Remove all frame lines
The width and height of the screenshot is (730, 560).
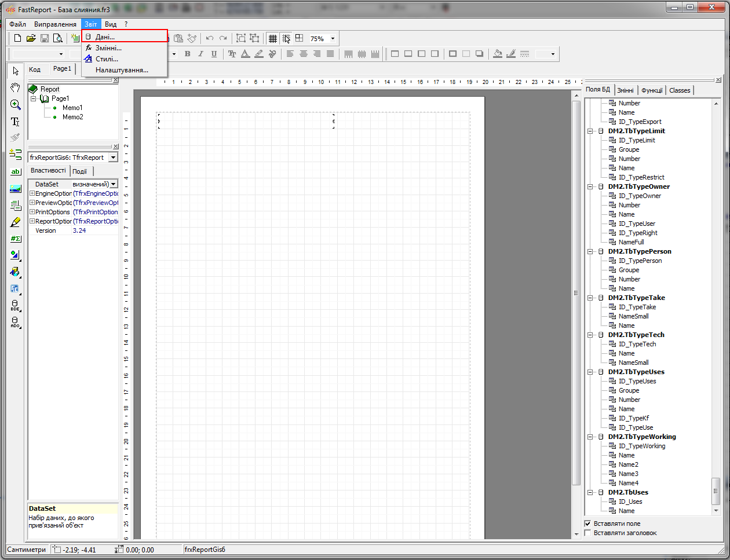pyautogui.click(x=466, y=54)
